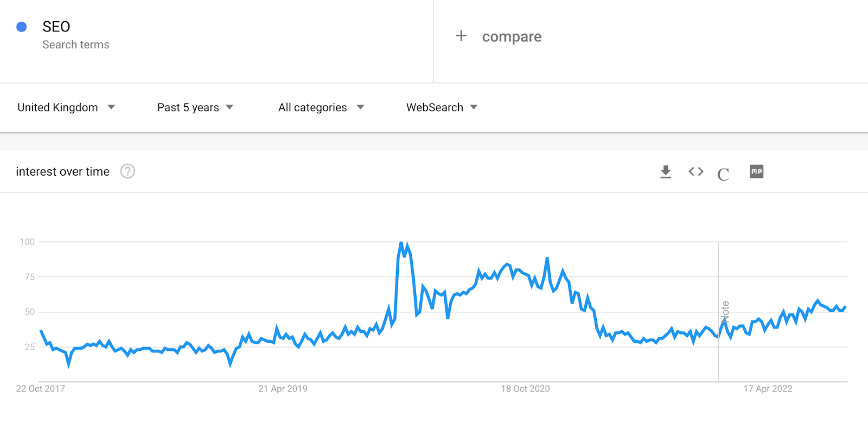Screen dimensions: 868x424
Task: Open the Past 5 years dropdown
Action: (195, 107)
